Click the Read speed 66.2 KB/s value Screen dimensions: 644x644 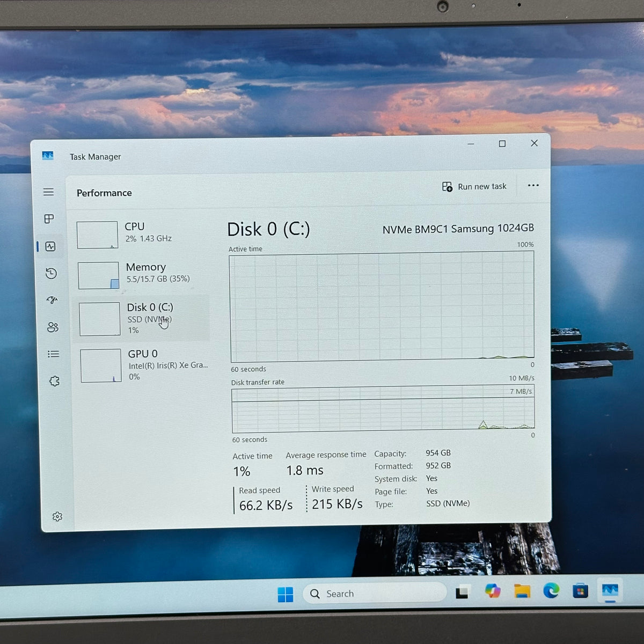(266, 506)
